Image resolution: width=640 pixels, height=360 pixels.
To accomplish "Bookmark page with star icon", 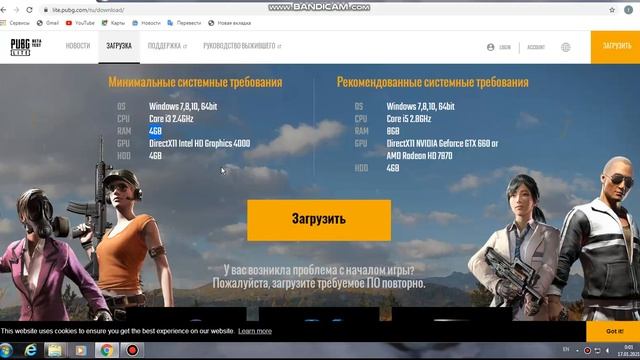I will [x=612, y=10].
